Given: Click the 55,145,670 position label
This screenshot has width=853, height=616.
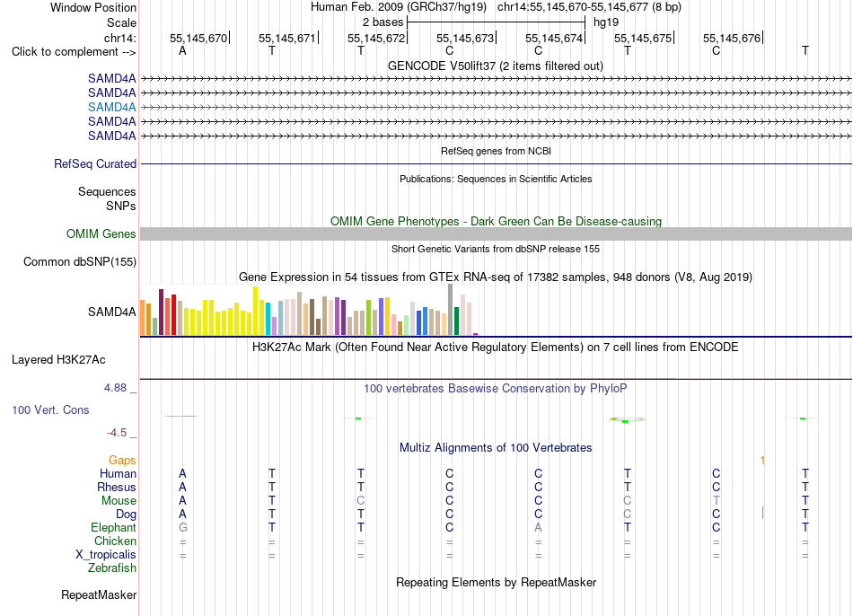Looking at the screenshot, I should [x=198, y=38].
